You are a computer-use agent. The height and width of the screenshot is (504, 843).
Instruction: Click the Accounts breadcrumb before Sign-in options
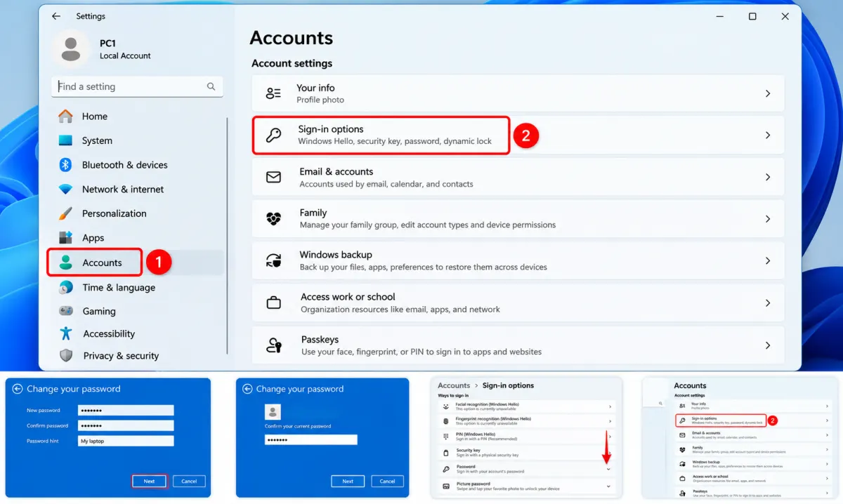pyautogui.click(x=454, y=385)
